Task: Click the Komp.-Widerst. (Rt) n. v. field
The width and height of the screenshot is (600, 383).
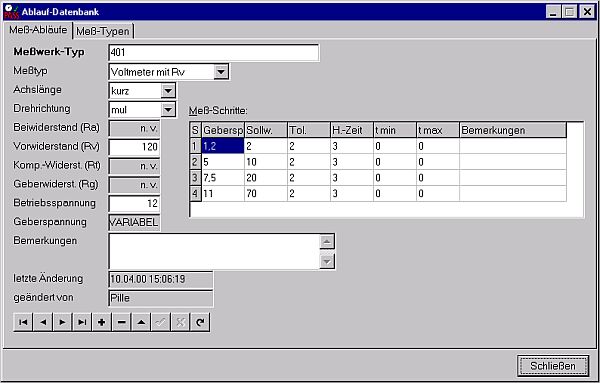Action: coord(134,166)
